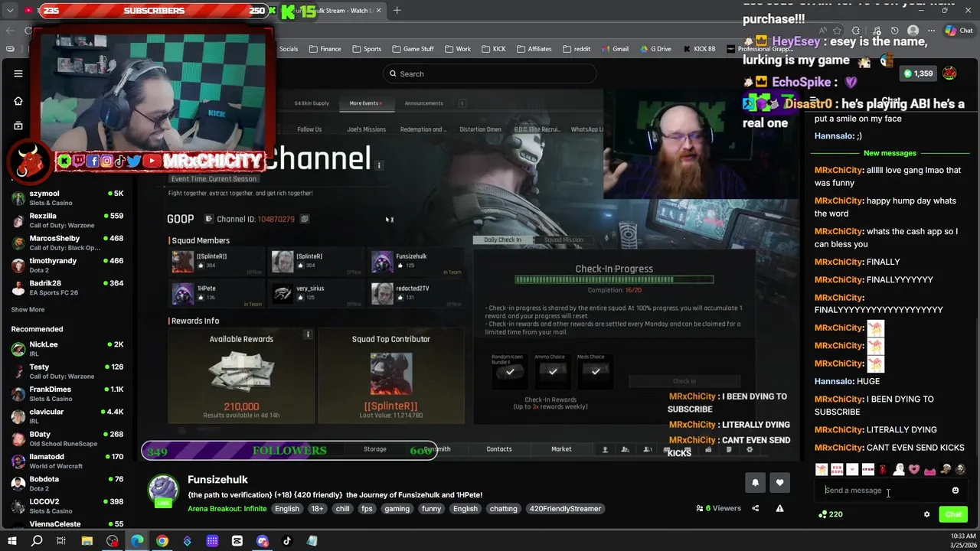The image size is (980, 551).
Task: Open the Gmail bookmark
Action: pos(615,49)
